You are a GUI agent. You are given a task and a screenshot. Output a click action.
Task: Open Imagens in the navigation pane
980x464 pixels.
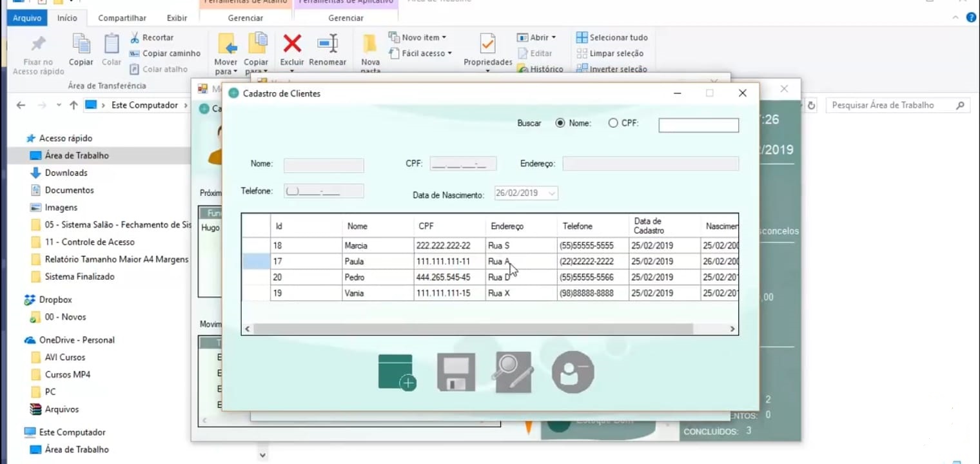[x=61, y=208]
